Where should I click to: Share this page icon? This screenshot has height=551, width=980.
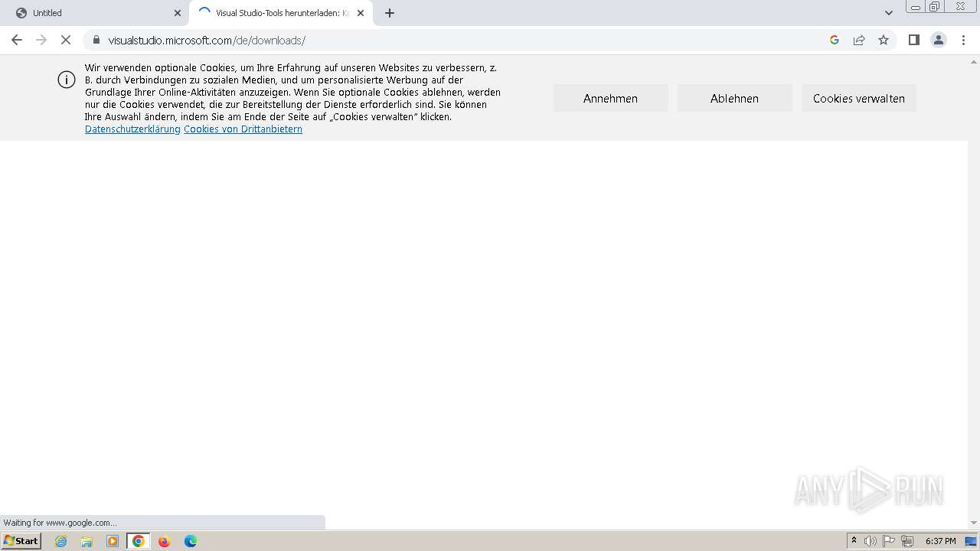point(859,40)
